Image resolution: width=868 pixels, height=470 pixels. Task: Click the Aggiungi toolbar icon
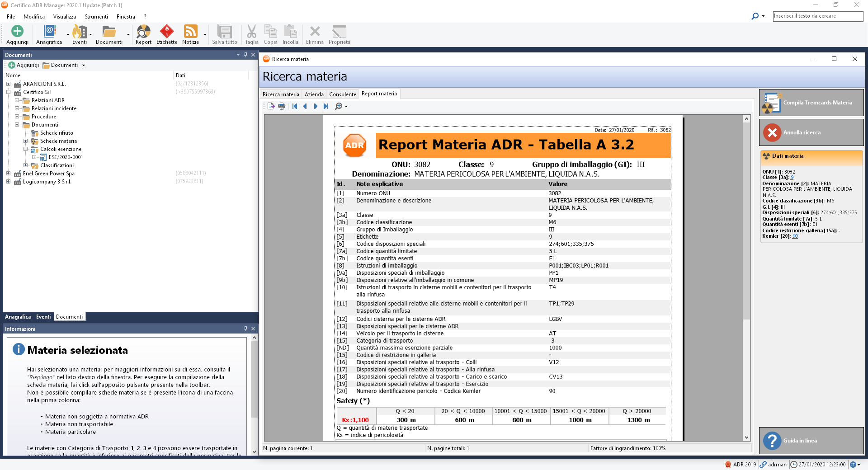17,34
